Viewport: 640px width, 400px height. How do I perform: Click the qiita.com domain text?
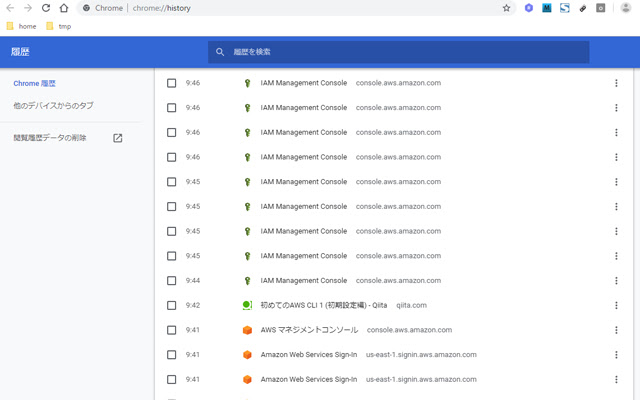click(x=411, y=305)
